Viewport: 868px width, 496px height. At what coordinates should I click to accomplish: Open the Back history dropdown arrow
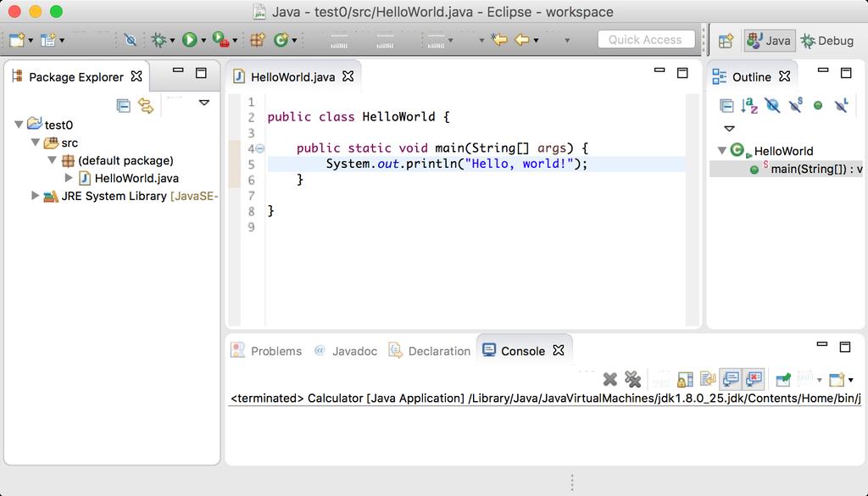click(536, 41)
